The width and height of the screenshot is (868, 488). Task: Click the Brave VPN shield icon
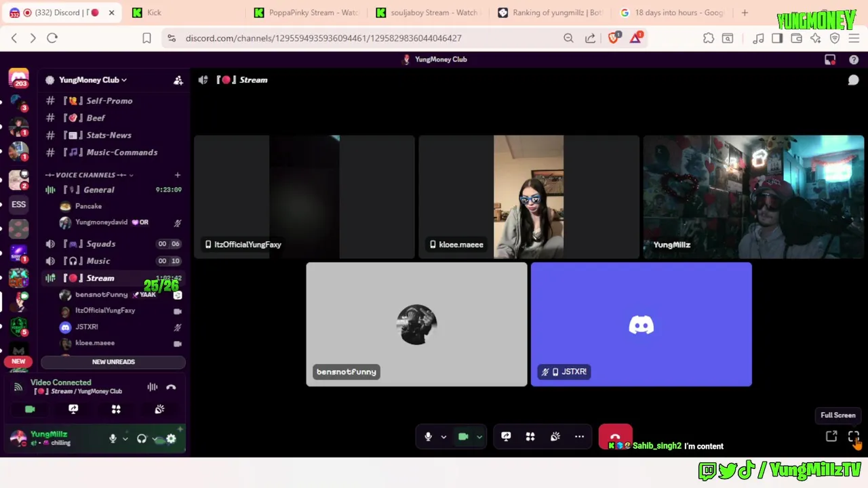835,38
